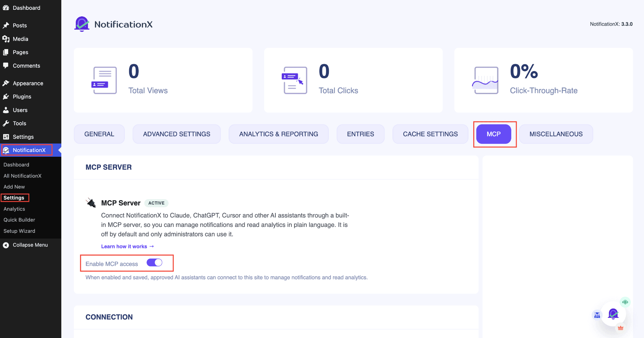The image size is (644, 338).
Task: Click the Posts pushpin icon
Action: coord(6,25)
